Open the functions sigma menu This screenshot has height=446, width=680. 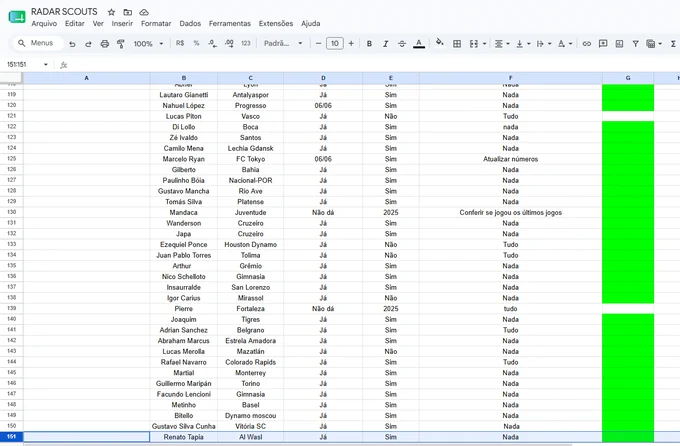pos(673,44)
